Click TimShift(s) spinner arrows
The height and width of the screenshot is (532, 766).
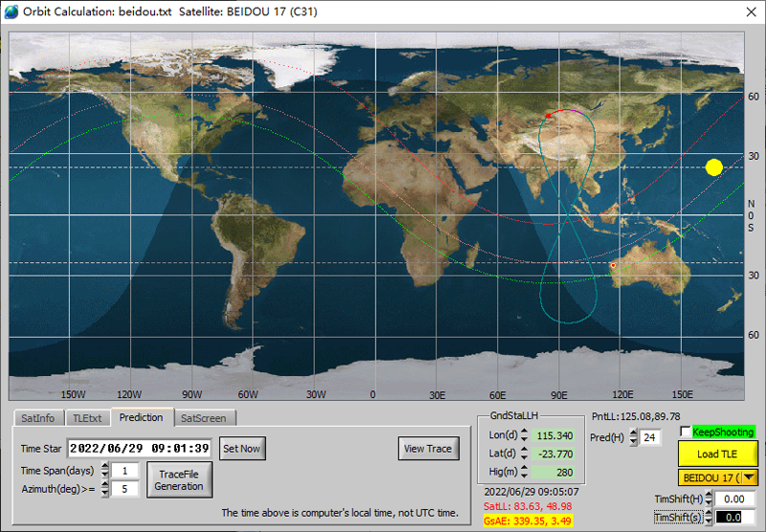pos(709,518)
